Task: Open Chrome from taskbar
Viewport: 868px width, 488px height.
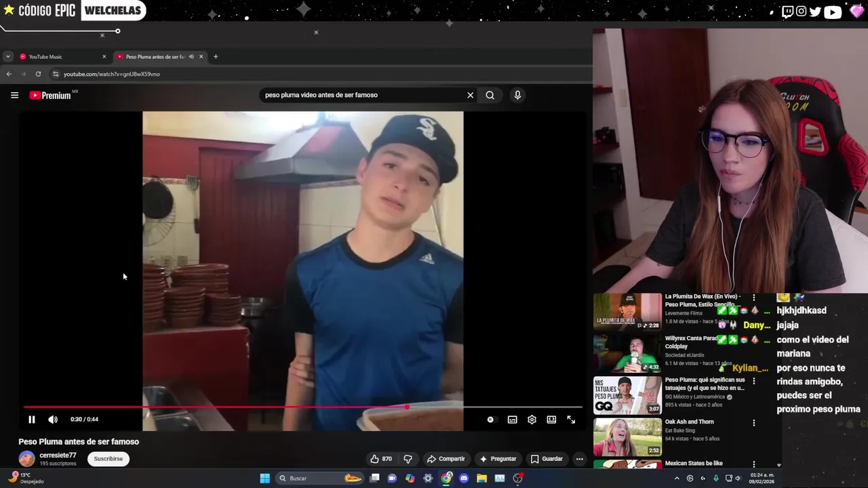Action: pyautogui.click(x=446, y=479)
